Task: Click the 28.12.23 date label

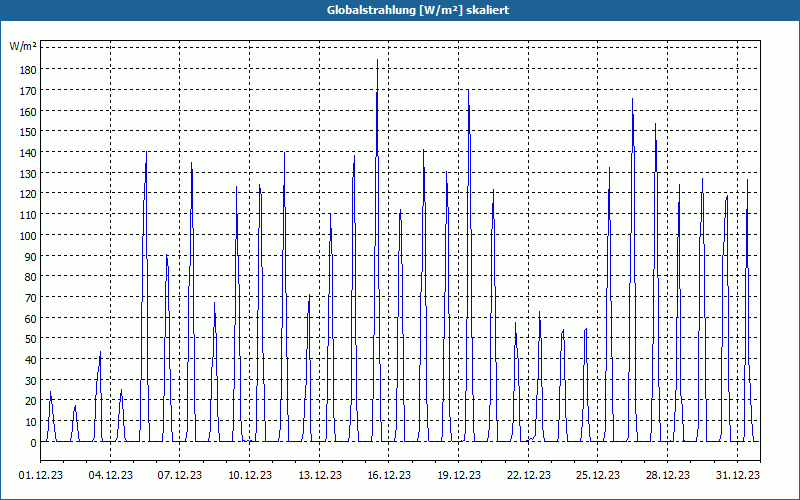Action: click(x=667, y=475)
